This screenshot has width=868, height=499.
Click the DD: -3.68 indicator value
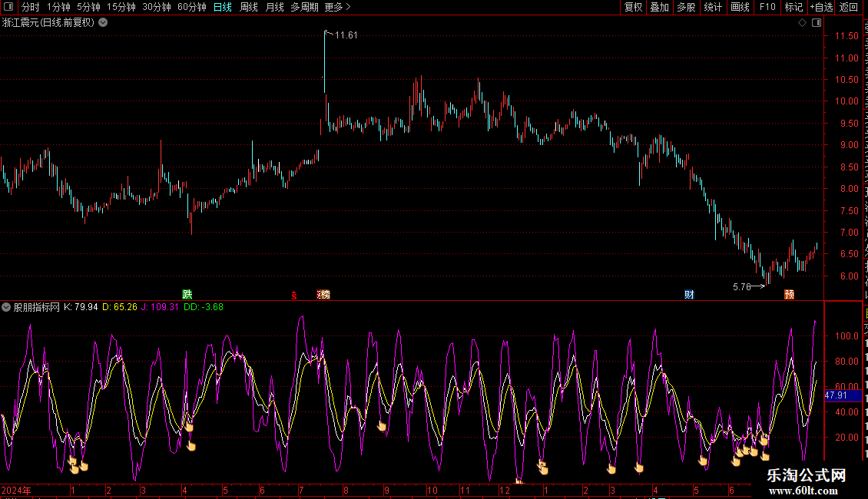[204, 307]
